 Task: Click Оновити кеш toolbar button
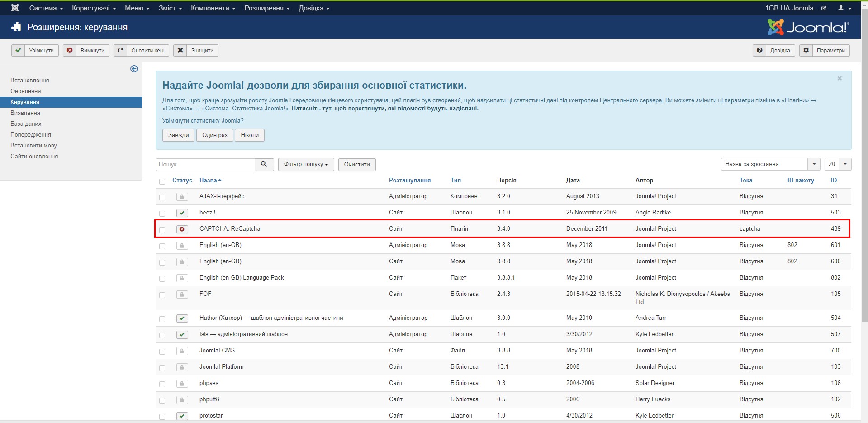click(141, 50)
